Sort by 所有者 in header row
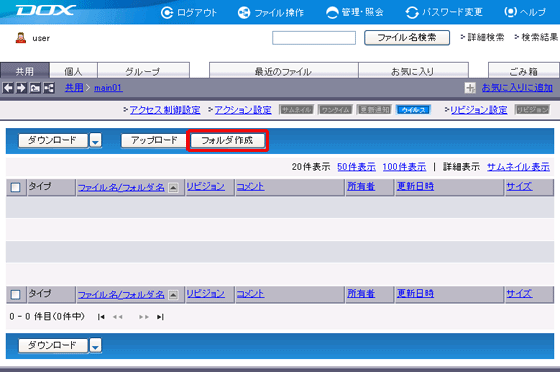 [x=361, y=186]
